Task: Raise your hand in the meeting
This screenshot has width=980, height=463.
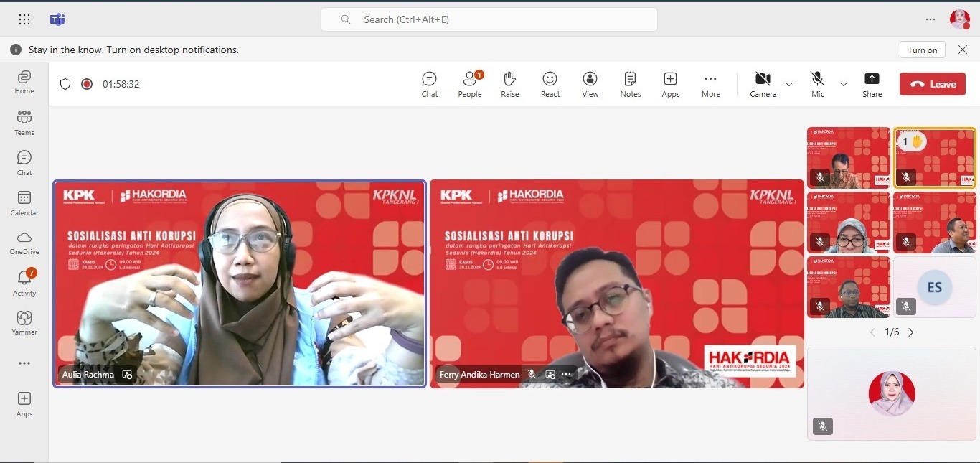Action: (510, 84)
